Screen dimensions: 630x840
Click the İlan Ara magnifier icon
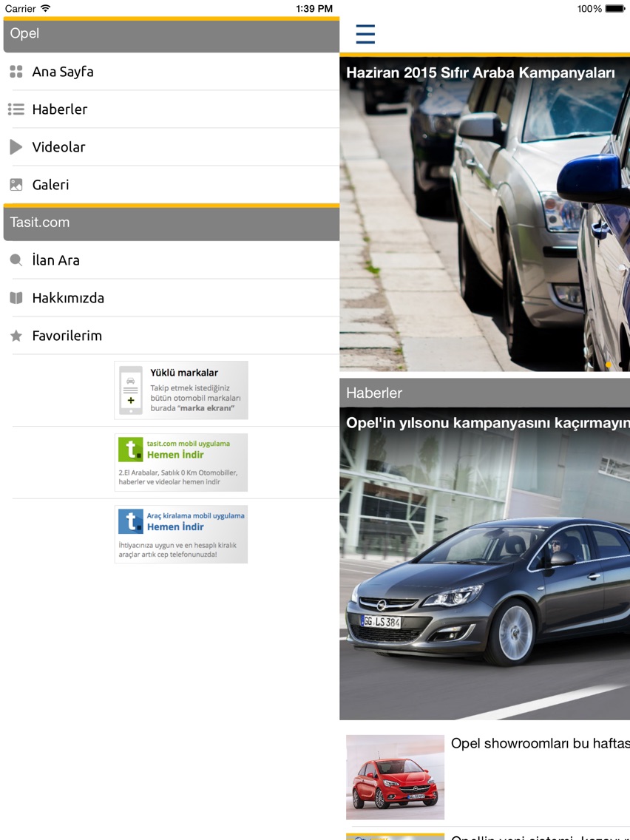16,260
